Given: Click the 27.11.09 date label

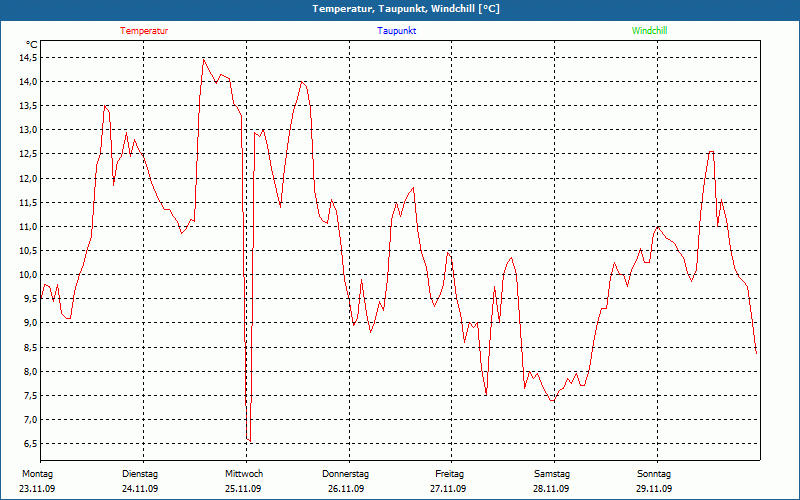Looking at the screenshot, I should click(x=448, y=489).
